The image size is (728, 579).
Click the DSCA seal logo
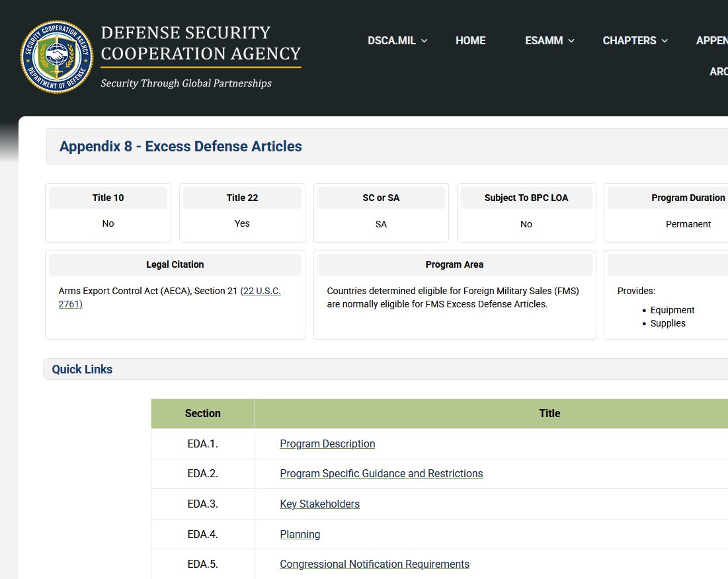coord(57,57)
